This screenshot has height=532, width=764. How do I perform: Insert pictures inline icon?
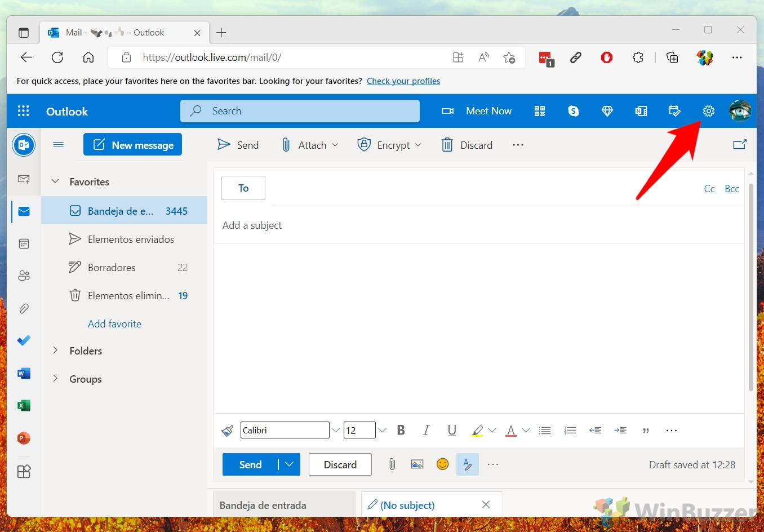[417, 464]
